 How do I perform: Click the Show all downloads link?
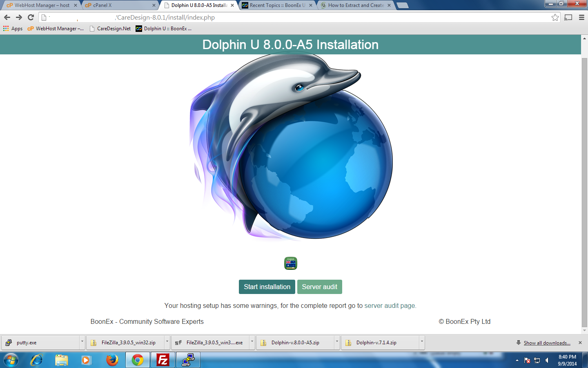[547, 343]
